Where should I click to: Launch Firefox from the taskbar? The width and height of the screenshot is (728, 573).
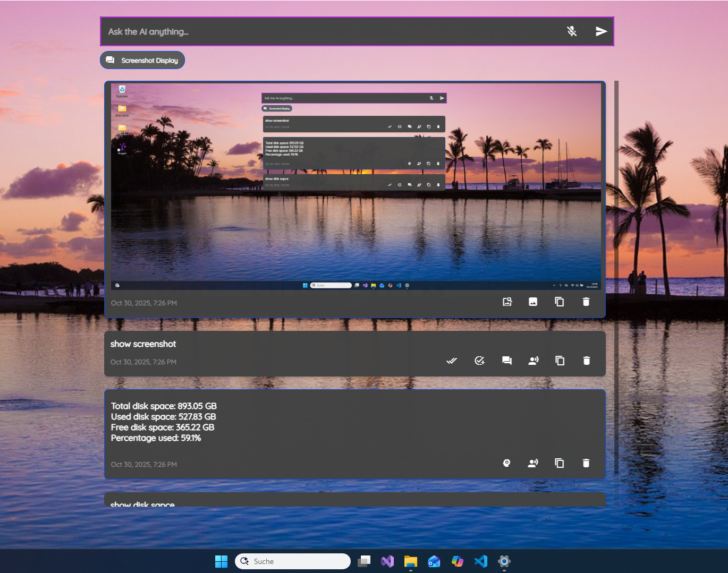tap(458, 561)
